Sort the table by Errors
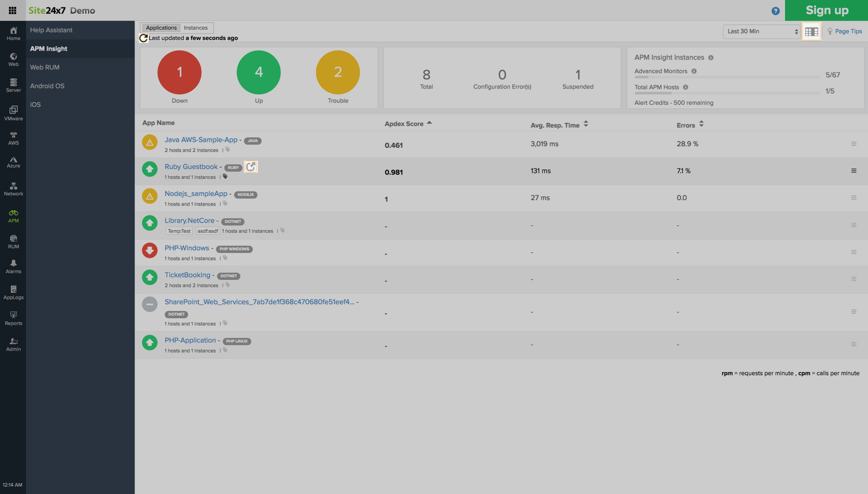 pos(690,124)
